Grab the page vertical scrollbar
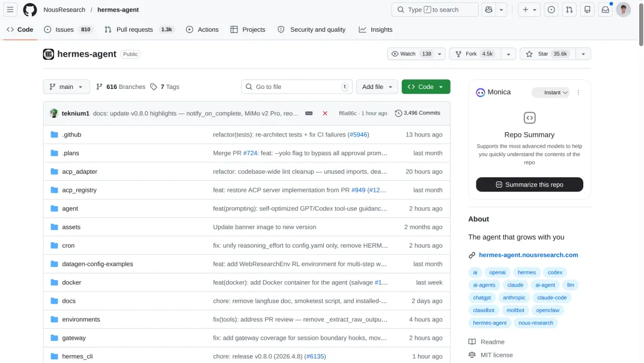644x363 pixels. [641, 25]
